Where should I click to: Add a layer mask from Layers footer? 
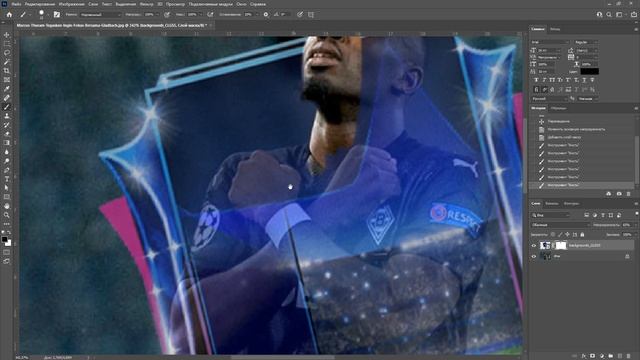(x=593, y=356)
